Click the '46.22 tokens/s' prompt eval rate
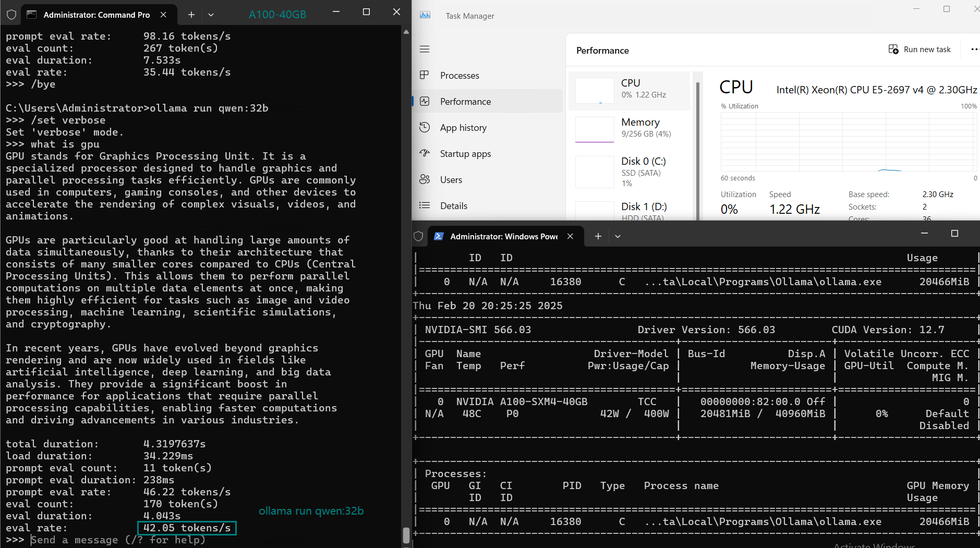The image size is (980, 548). pos(187,492)
